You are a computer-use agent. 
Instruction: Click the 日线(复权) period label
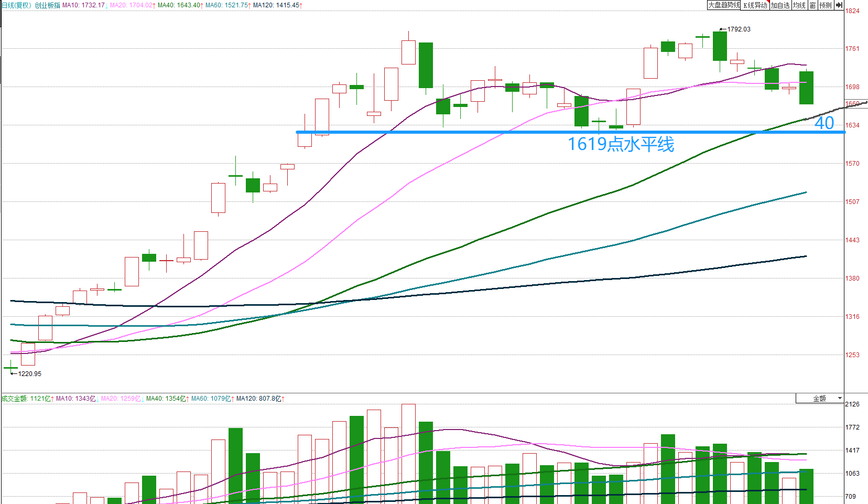16,5
